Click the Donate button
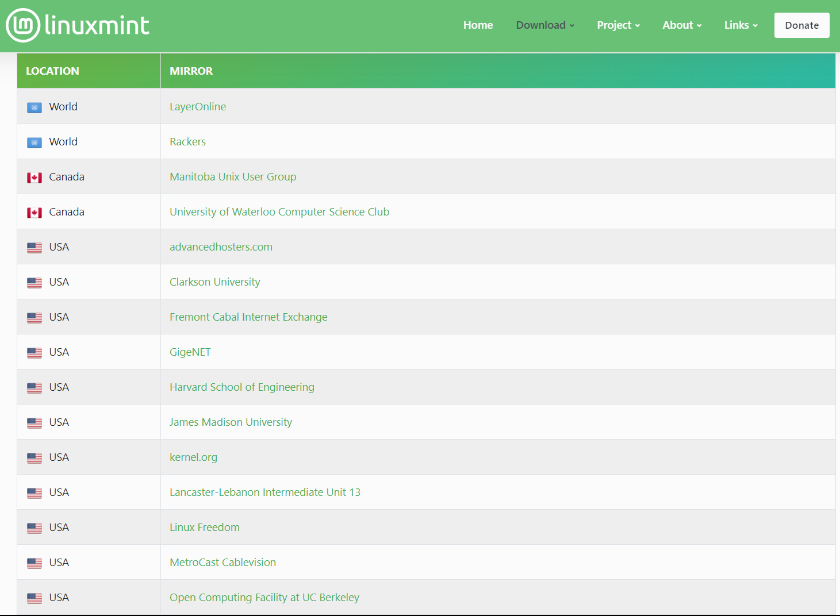The height and width of the screenshot is (616, 840). pos(802,25)
